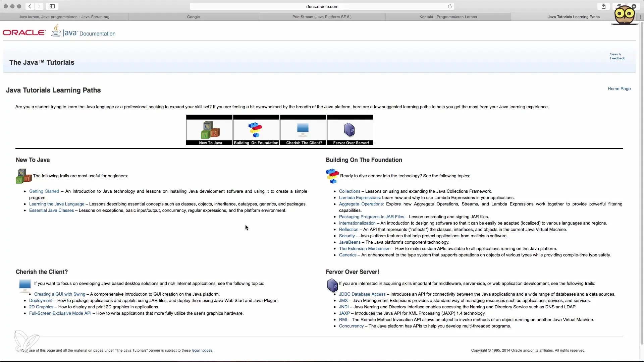Screen dimensions: 644x362
Task: Open Creating a GUI with Swing
Action: pyautogui.click(x=60, y=294)
